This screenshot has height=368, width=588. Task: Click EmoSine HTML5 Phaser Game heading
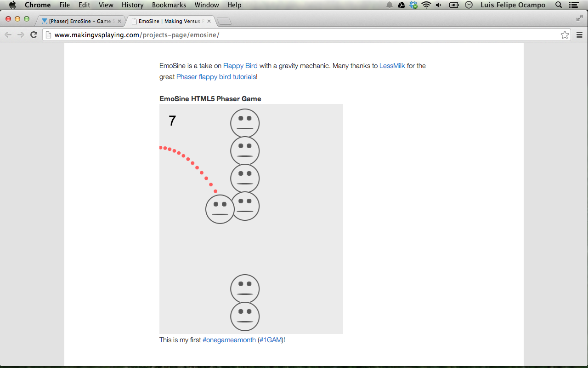pyautogui.click(x=210, y=99)
